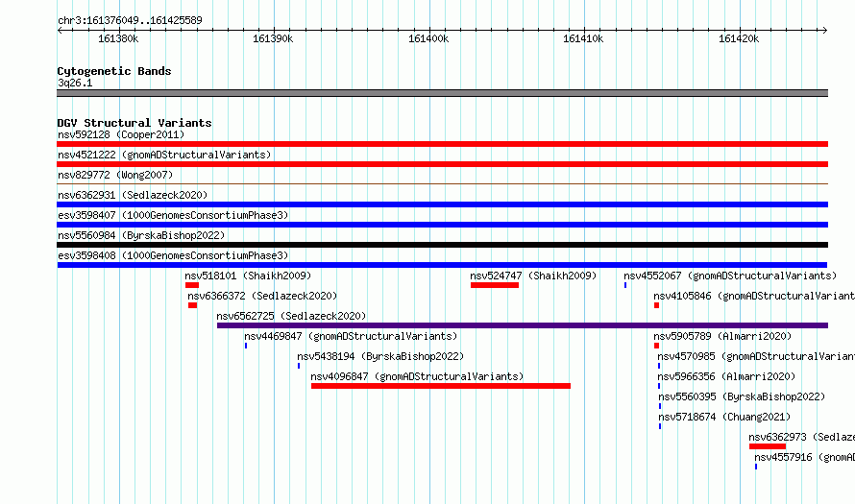Click the nsv6366372 (Sedlazeck2020) red feature
This screenshot has height=504, width=855.
pos(192,305)
